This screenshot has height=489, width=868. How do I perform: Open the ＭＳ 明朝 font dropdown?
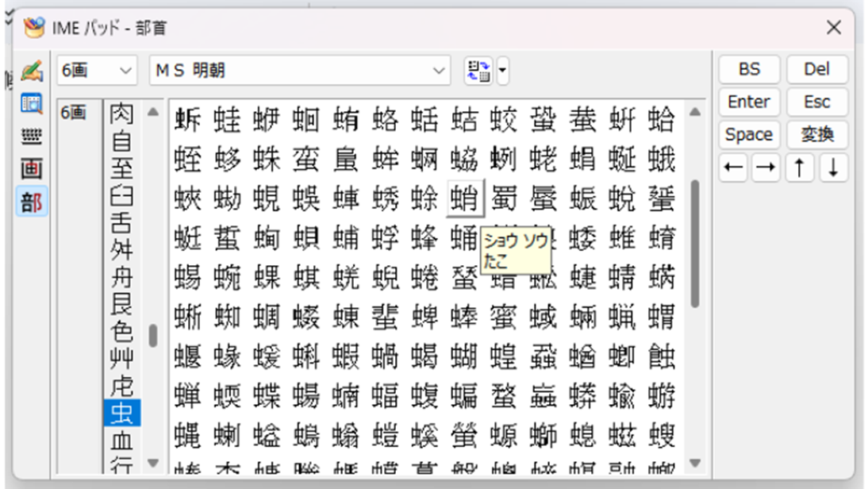tap(300, 71)
